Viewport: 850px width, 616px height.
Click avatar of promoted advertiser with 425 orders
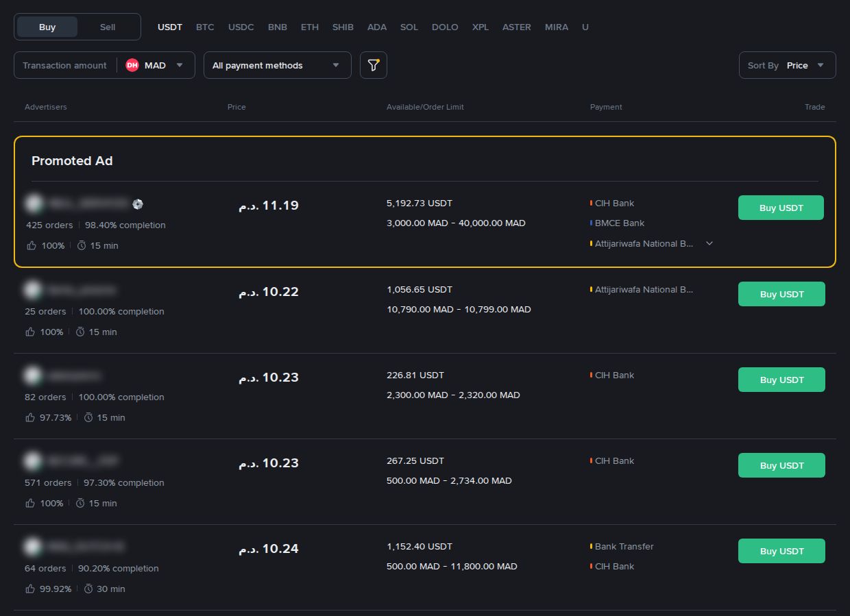coord(33,204)
